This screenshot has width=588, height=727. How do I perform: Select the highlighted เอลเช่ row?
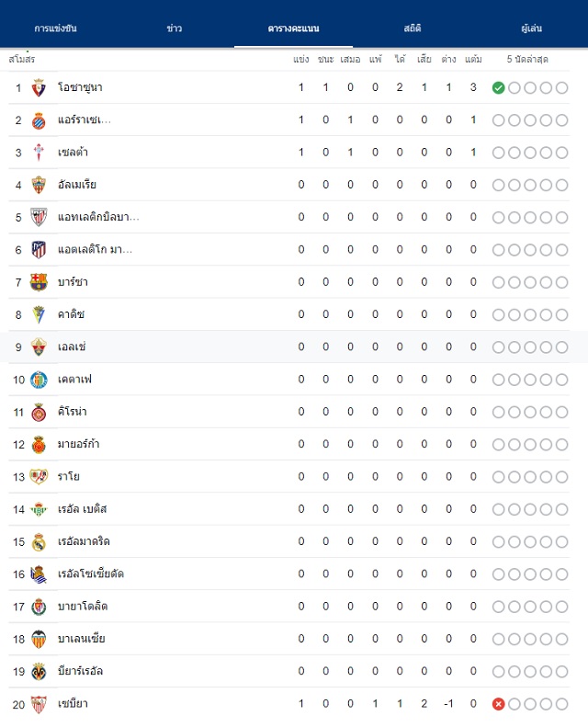click(294, 346)
